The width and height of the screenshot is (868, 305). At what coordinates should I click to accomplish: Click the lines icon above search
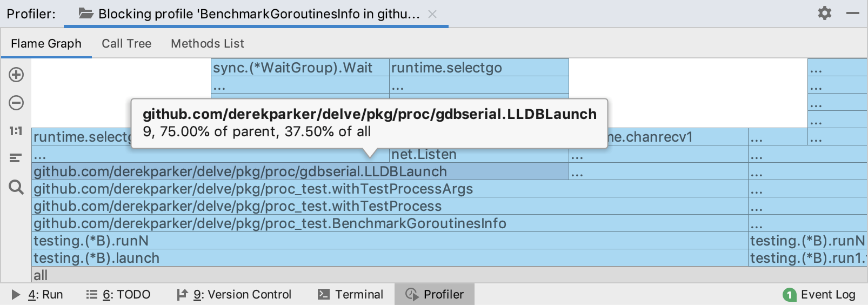pos(16,158)
